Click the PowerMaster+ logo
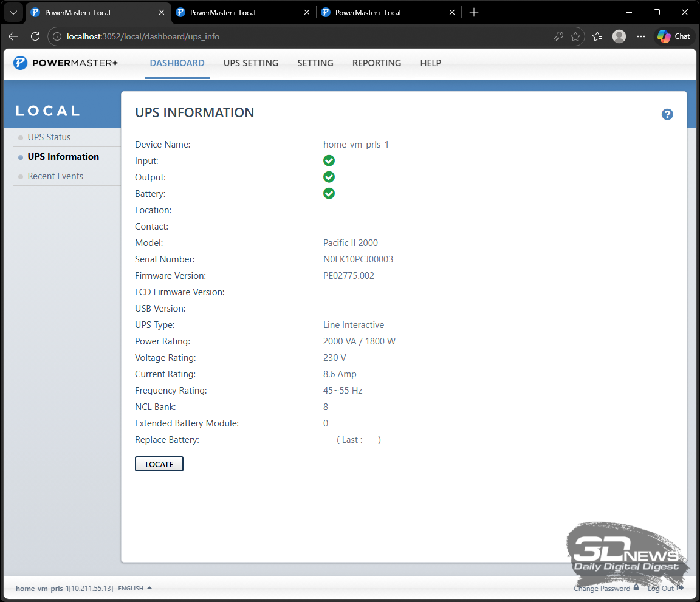The height and width of the screenshot is (602, 700). pyautogui.click(x=66, y=63)
